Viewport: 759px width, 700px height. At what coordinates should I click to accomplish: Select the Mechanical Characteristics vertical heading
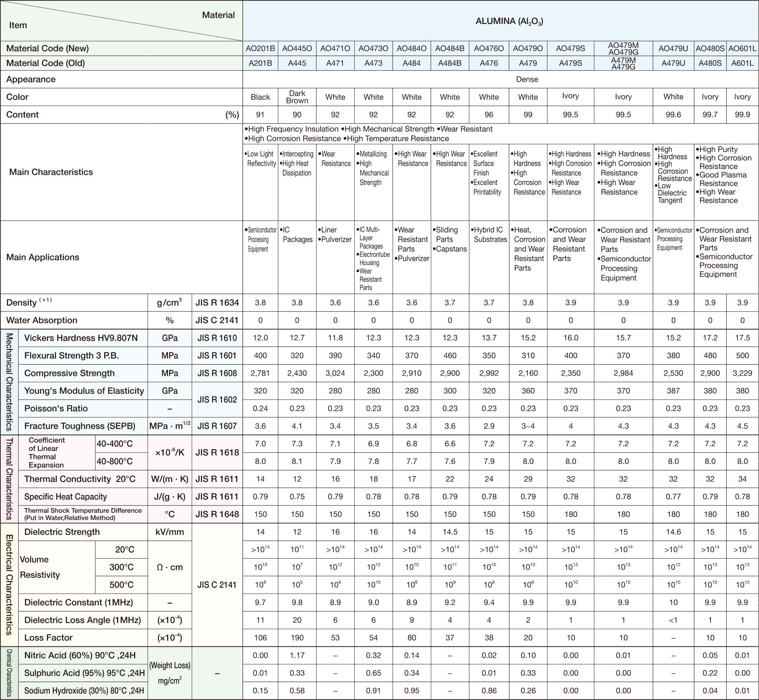click(9, 382)
